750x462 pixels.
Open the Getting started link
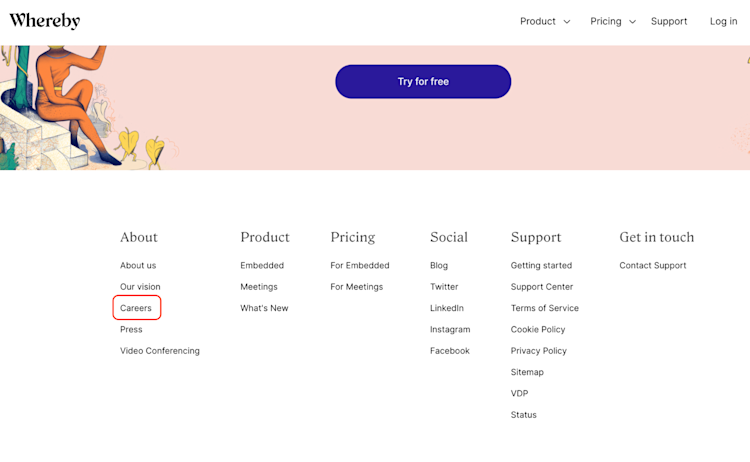point(541,265)
